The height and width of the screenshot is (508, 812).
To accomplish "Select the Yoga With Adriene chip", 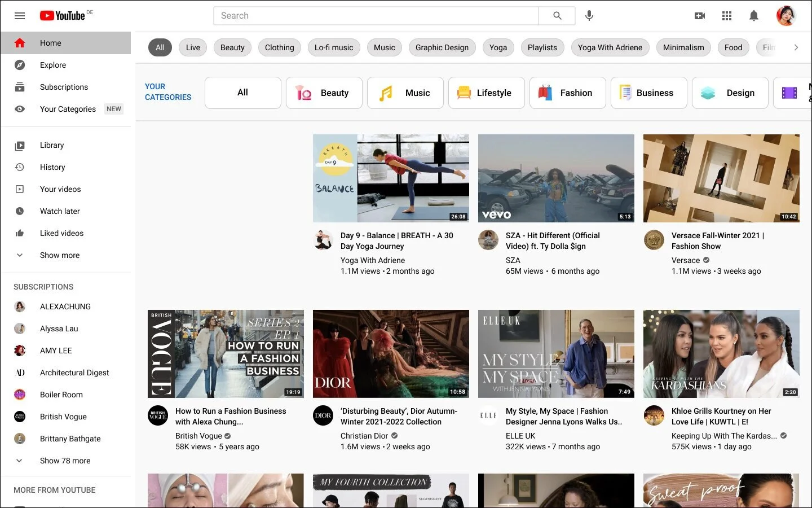I will 610,47.
